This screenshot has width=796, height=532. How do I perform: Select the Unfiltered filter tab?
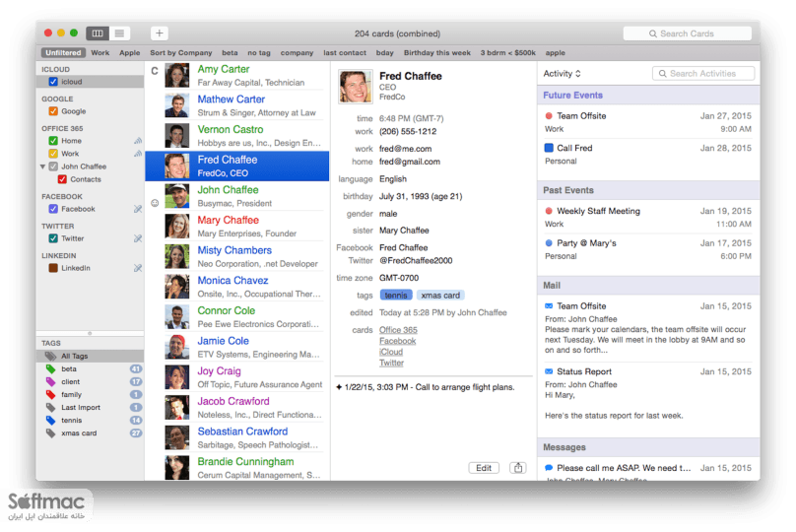tap(63, 53)
